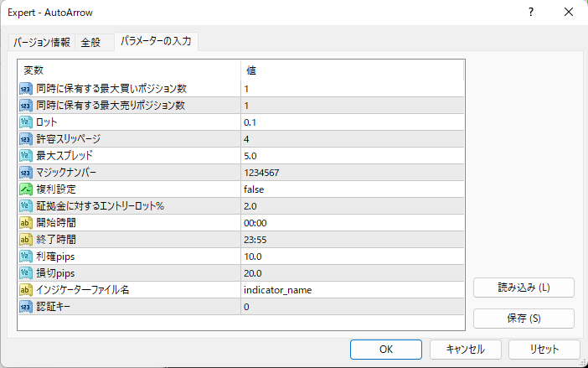This screenshot has height=368, width=588.
Task: Click the integer icon beside 認証キー
Action: 26,307
